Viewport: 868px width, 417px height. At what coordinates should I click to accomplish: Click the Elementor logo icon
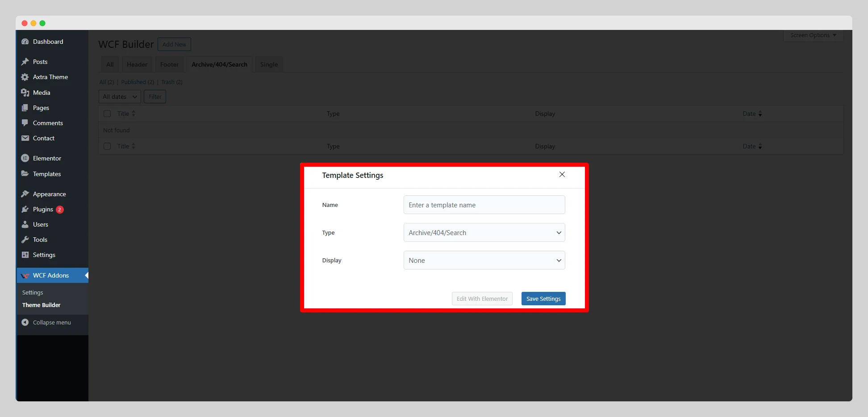[x=25, y=158]
